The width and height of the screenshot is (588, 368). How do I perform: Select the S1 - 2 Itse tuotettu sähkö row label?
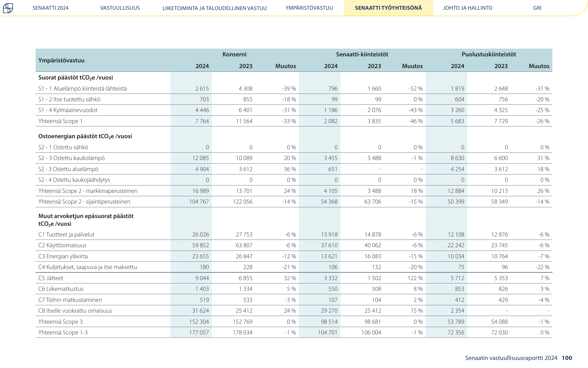[x=69, y=99]
